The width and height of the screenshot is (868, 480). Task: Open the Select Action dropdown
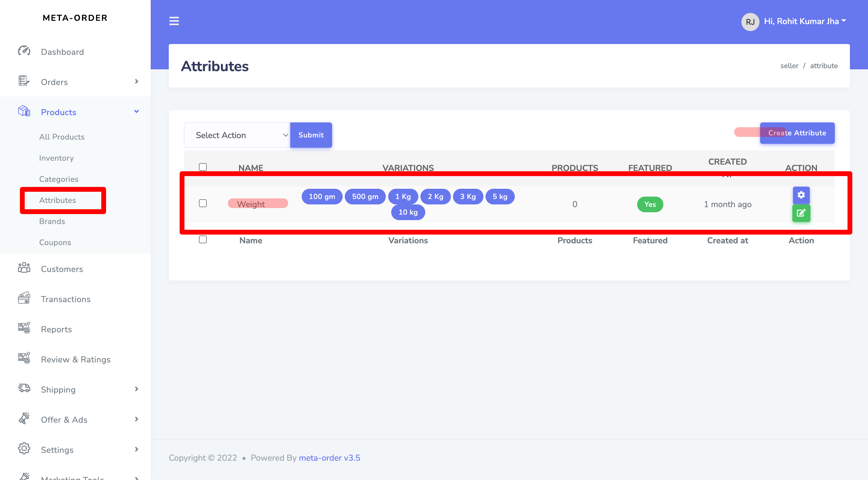pos(237,135)
